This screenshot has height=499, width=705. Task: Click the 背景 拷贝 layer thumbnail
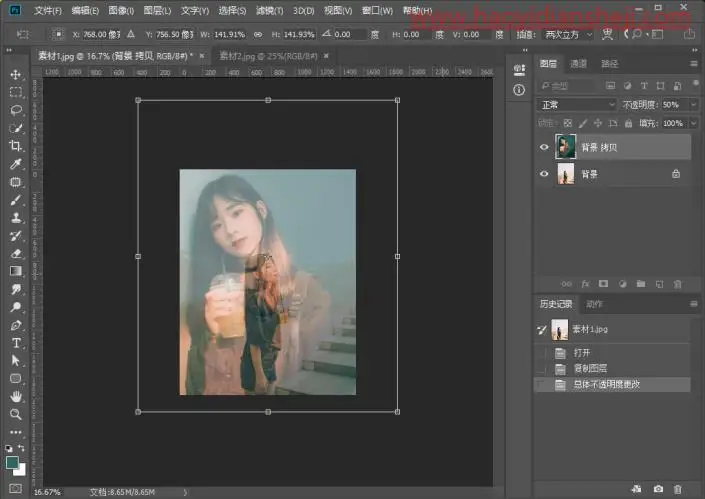pos(565,147)
